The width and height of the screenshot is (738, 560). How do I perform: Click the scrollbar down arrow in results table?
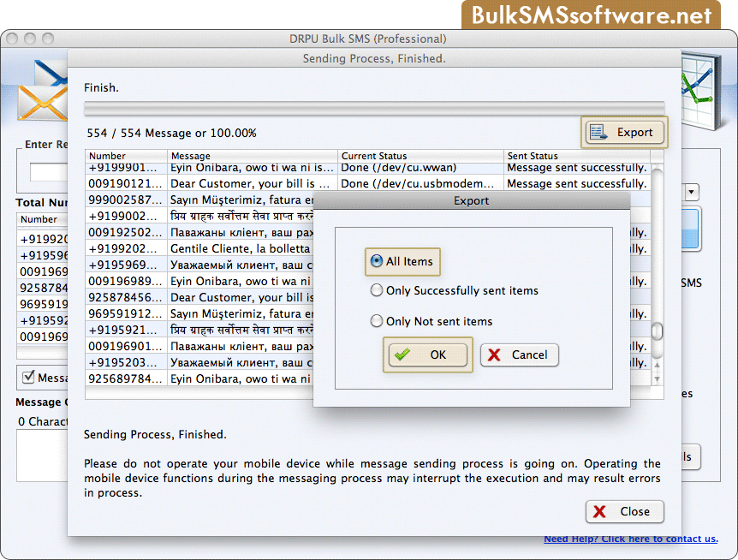[x=657, y=378]
